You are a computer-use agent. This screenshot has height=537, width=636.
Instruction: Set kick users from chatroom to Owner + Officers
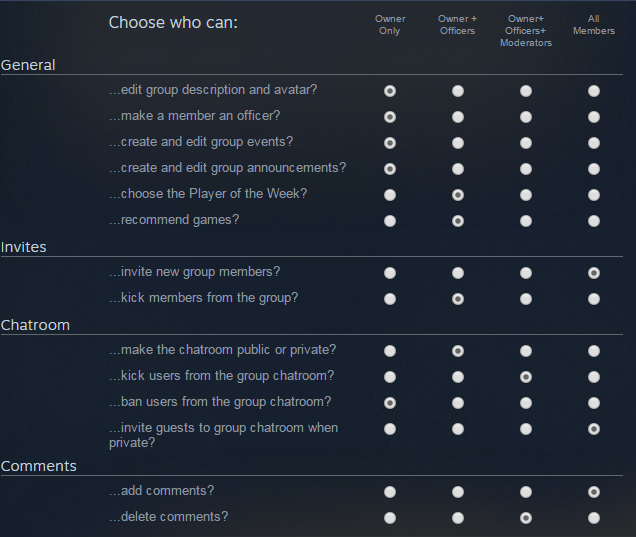click(x=458, y=377)
